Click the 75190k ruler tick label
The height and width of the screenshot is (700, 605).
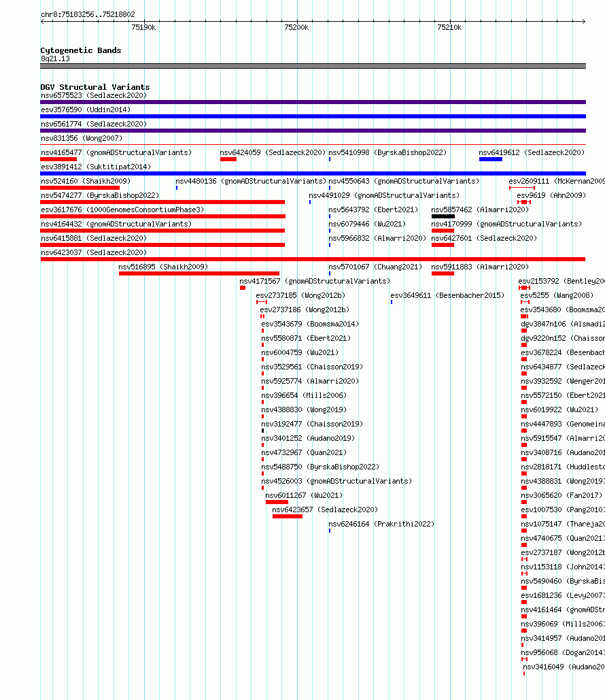click(x=143, y=28)
